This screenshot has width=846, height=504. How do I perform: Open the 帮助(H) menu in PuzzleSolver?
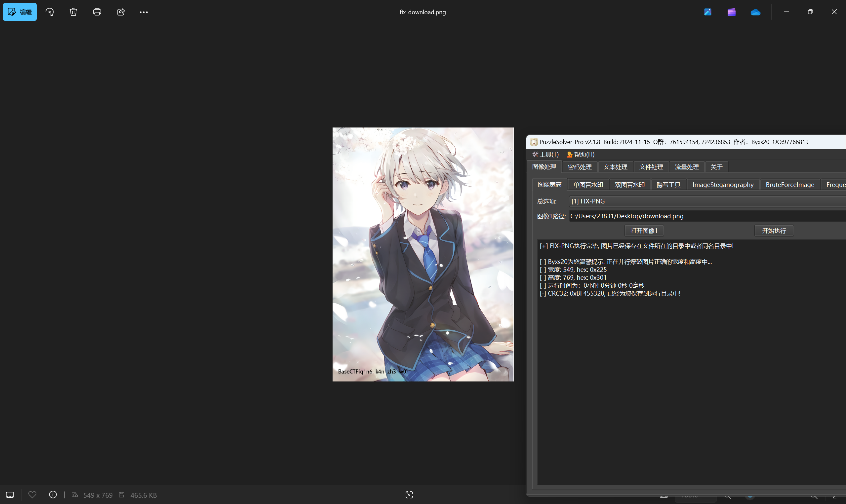tap(581, 155)
